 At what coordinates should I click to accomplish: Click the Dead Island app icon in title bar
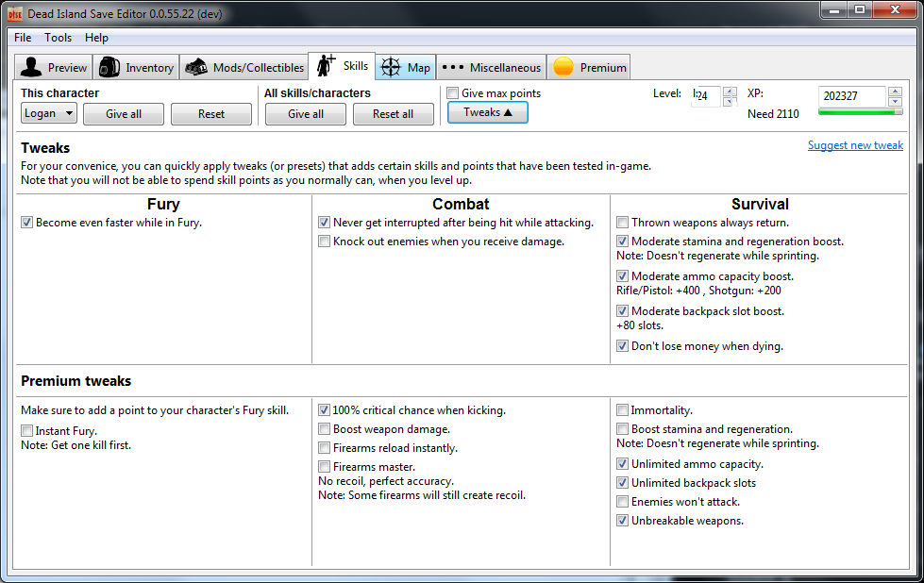(x=15, y=11)
